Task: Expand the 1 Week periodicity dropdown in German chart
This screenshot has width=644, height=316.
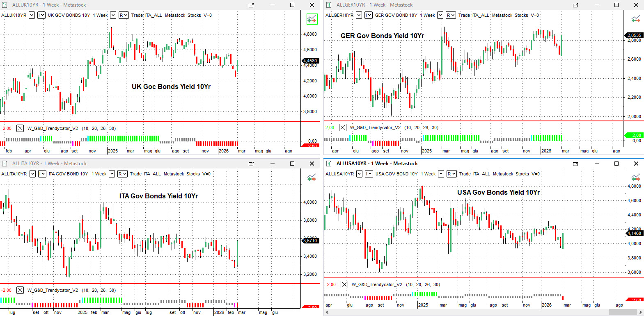Action: point(440,15)
